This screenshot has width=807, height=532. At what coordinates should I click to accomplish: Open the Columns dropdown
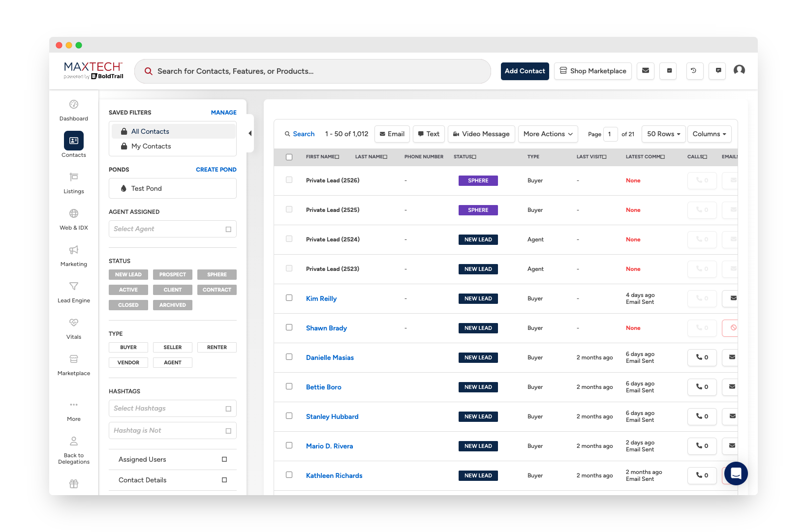click(709, 134)
